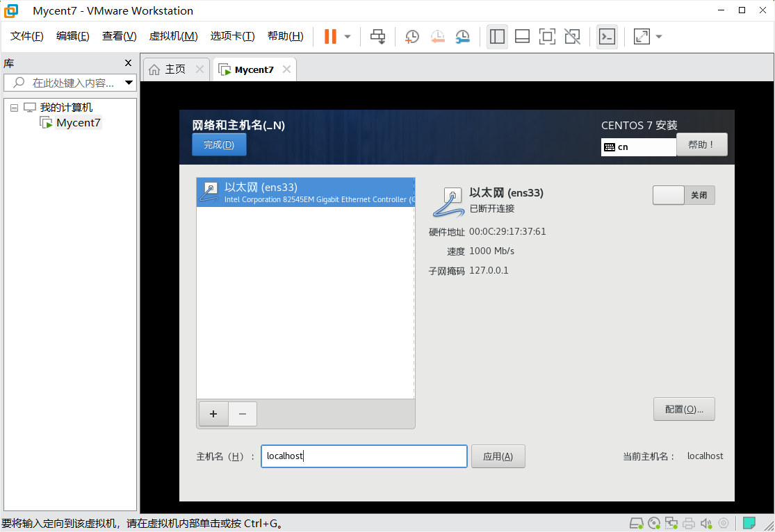Screen dimensions: 775x532
Task: Toggle the ens33 Ethernet connection switch
Action: click(668, 195)
